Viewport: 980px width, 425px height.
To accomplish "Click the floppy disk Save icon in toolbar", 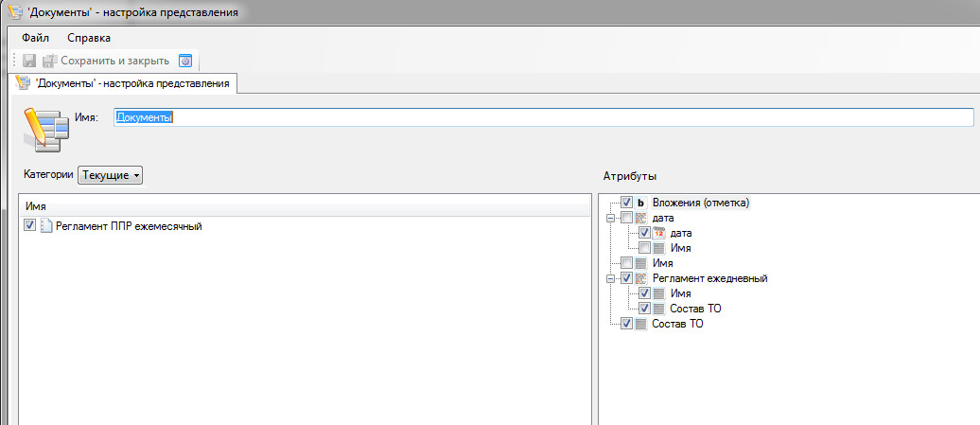I will (x=29, y=61).
